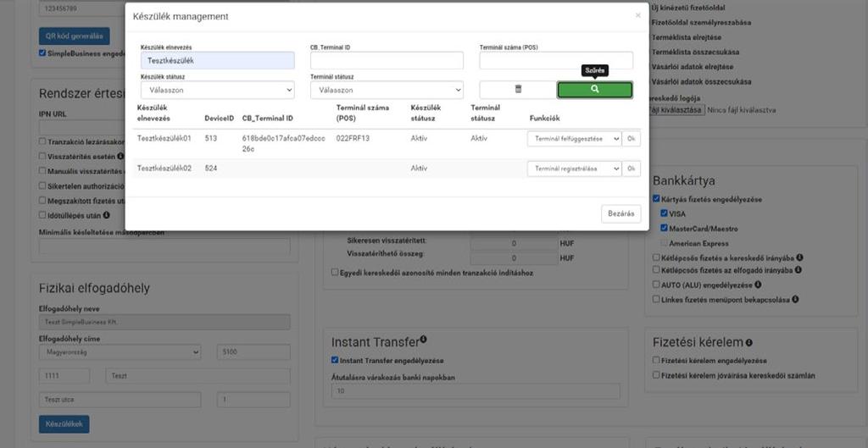
Task: Click the Elfogadóhely neve input field
Action: pos(164,322)
